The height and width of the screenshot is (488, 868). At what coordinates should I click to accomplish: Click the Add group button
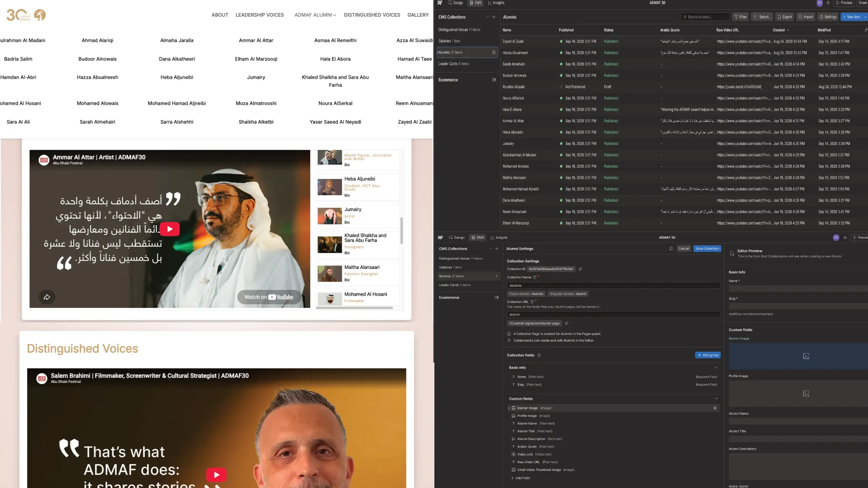(708, 355)
